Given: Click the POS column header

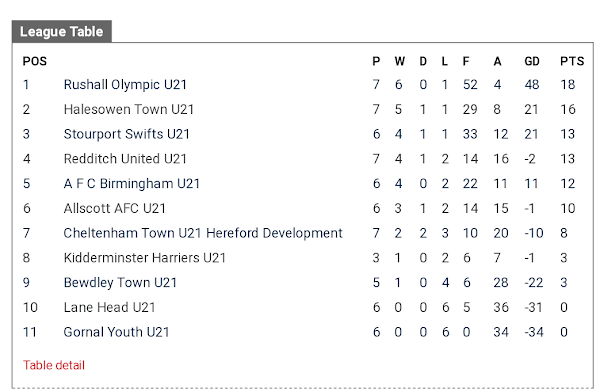Looking at the screenshot, I should click(x=34, y=61).
